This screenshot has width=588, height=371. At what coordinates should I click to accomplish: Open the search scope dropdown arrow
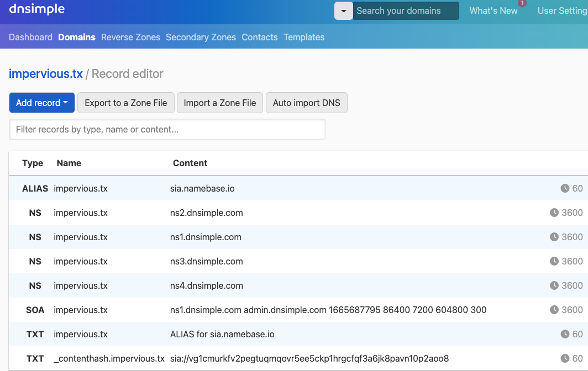(x=344, y=11)
